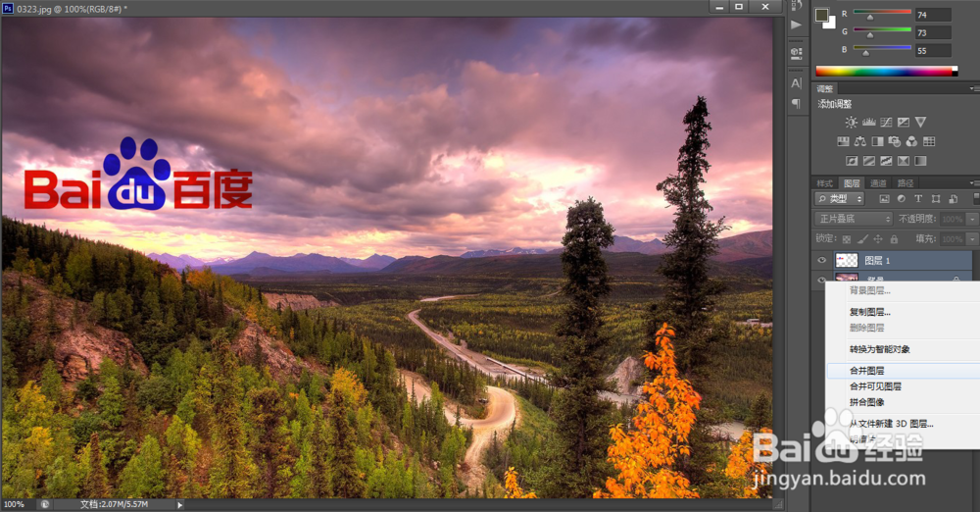
Task: Expand the status bar document info arrow
Action: (180, 504)
